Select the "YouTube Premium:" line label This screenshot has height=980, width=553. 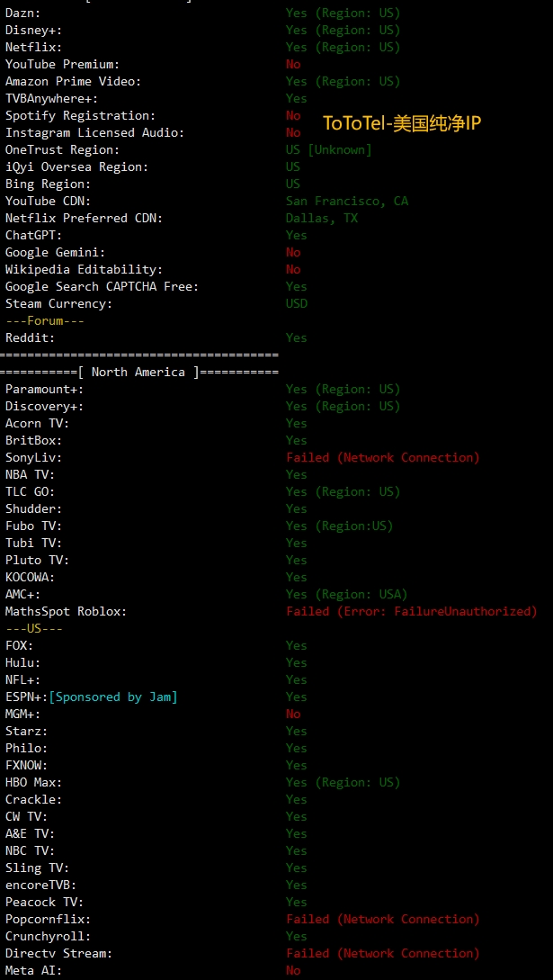pyautogui.click(x=62, y=64)
